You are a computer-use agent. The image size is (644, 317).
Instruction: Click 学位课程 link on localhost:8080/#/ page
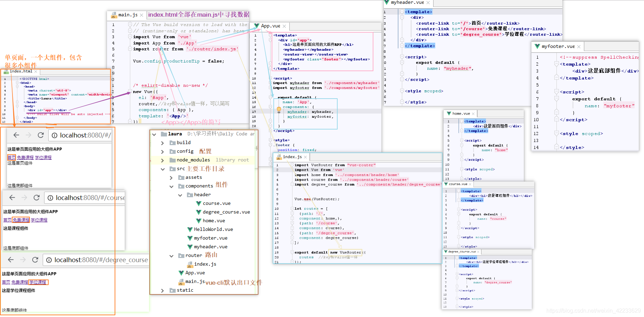[x=43, y=158]
